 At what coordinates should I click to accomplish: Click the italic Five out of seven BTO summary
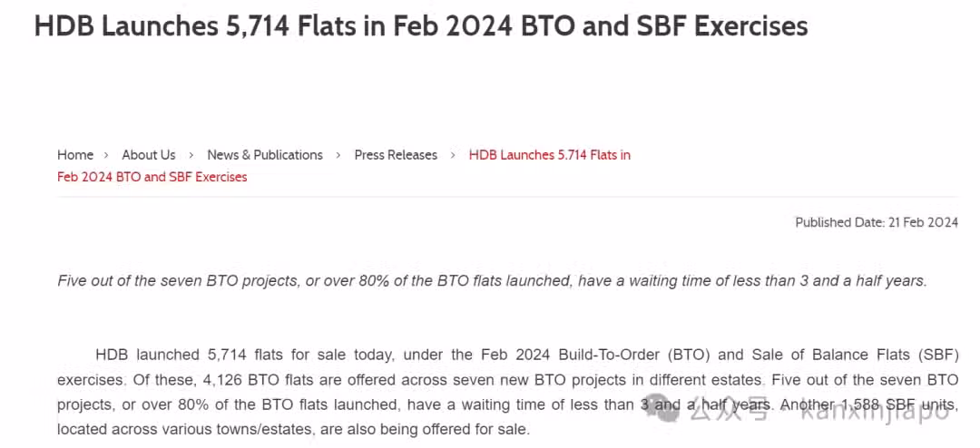(492, 281)
